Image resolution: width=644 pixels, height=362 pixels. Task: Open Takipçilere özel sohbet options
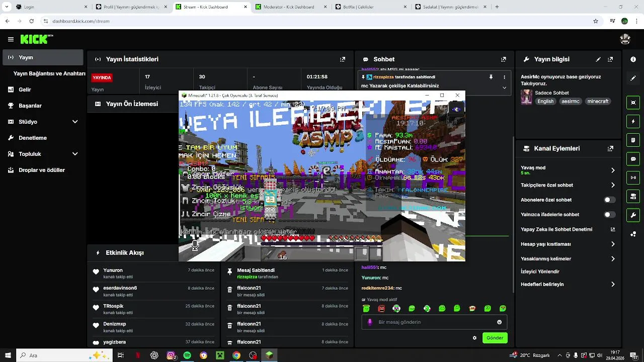(568, 185)
